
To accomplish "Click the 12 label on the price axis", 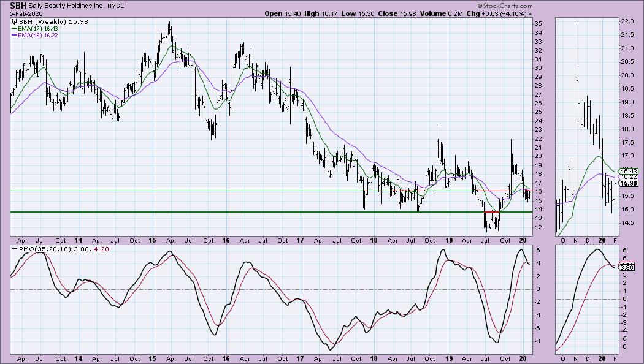I will pyautogui.click(x=538, y=227).
